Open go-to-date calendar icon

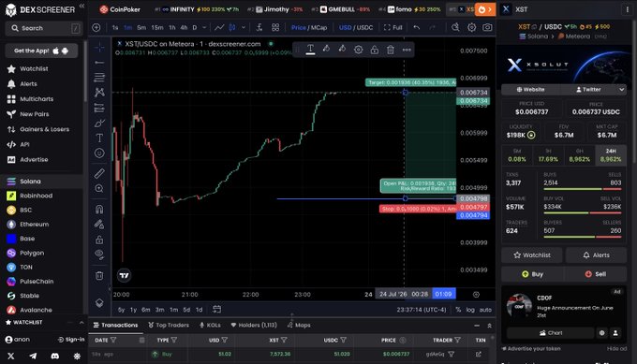(x=217, y=309)
